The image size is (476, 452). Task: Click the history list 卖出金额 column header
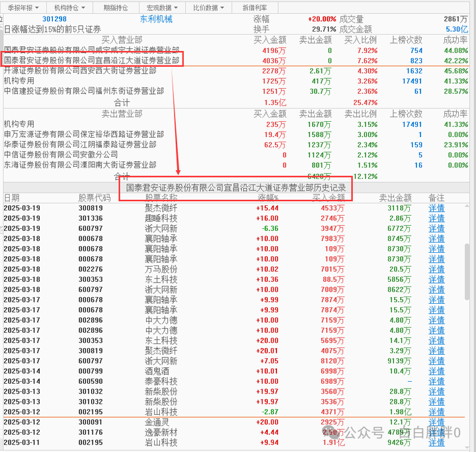[395, 198]
